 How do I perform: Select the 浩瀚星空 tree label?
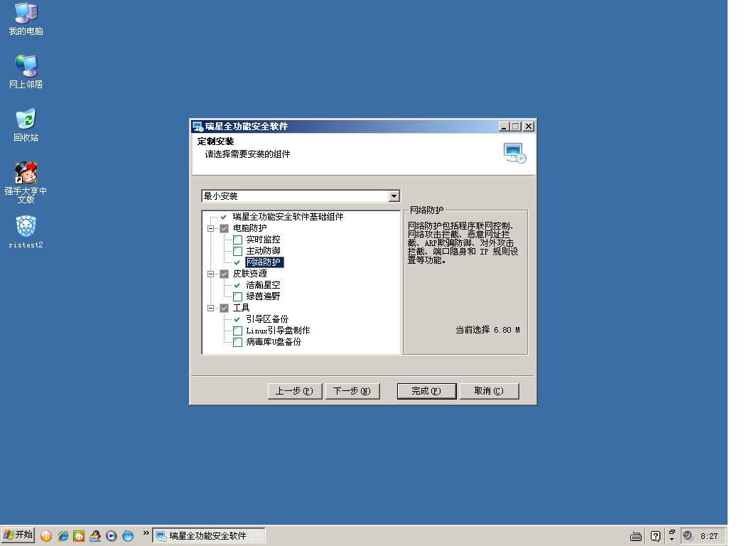pos(263,285)
